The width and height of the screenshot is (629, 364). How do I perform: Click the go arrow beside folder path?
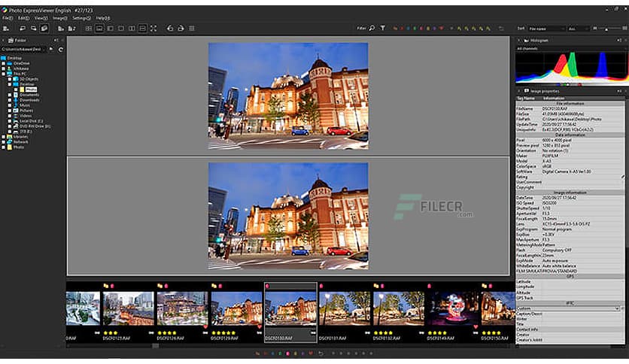pyautogui.click(x=51, y=50)
